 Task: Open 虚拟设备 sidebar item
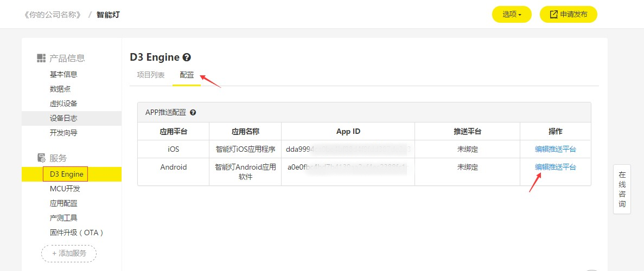pyautogui.click(x=63, y=104)
